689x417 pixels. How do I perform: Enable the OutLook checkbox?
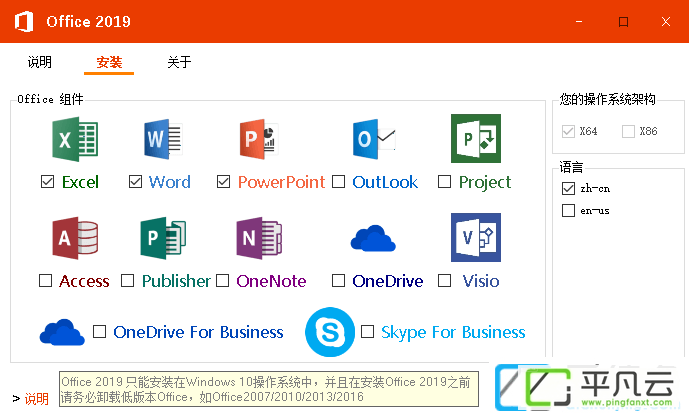(338, 181)
